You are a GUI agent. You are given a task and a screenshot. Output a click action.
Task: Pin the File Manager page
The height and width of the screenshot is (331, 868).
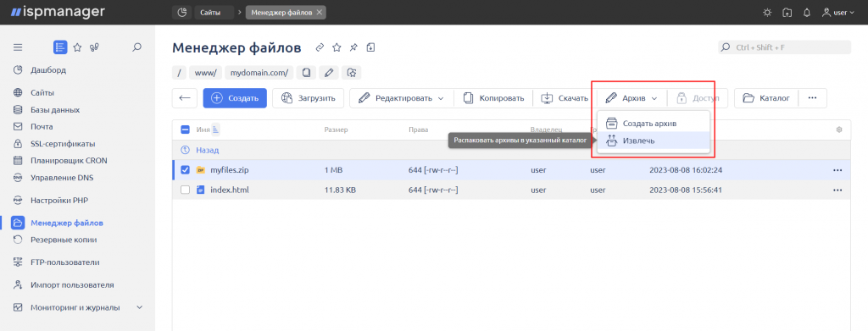point(353,47)
